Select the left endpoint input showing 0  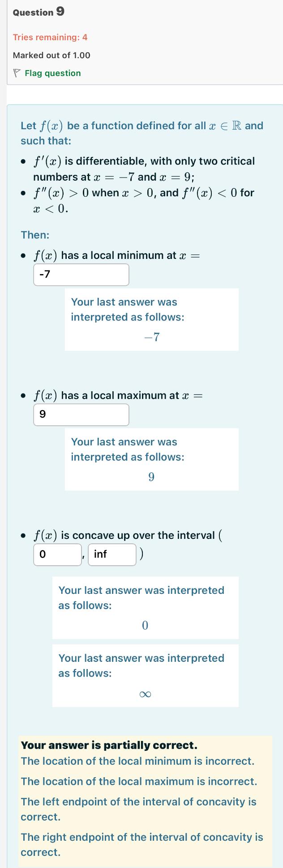[57, 555]
